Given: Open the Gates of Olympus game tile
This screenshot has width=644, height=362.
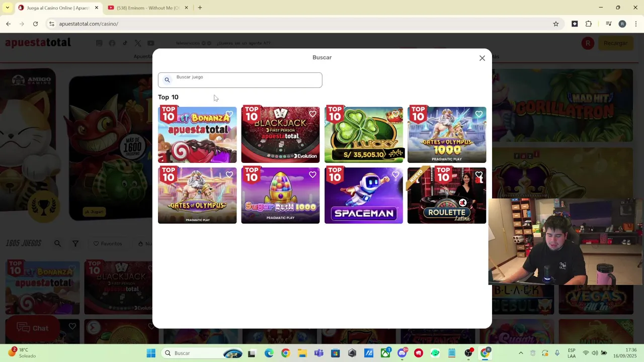Looking at the screenshot, I should coord(197,196).
